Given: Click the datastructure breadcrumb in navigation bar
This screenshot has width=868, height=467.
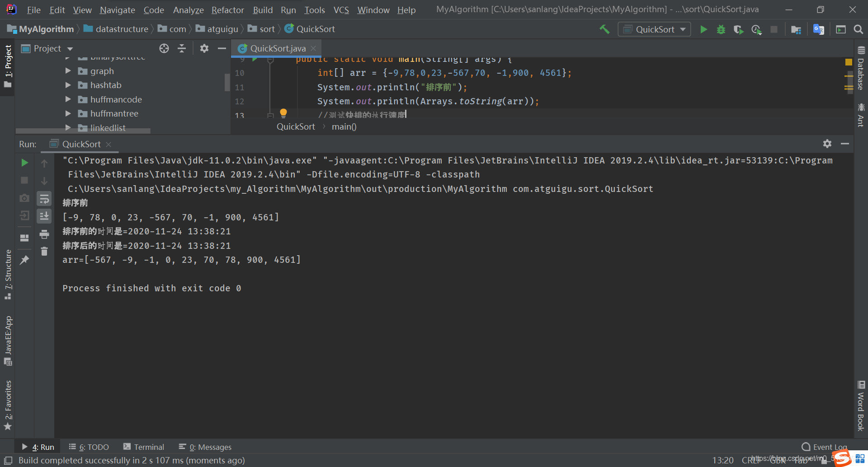Looking at the screenshot, I should tap(116, 29).
